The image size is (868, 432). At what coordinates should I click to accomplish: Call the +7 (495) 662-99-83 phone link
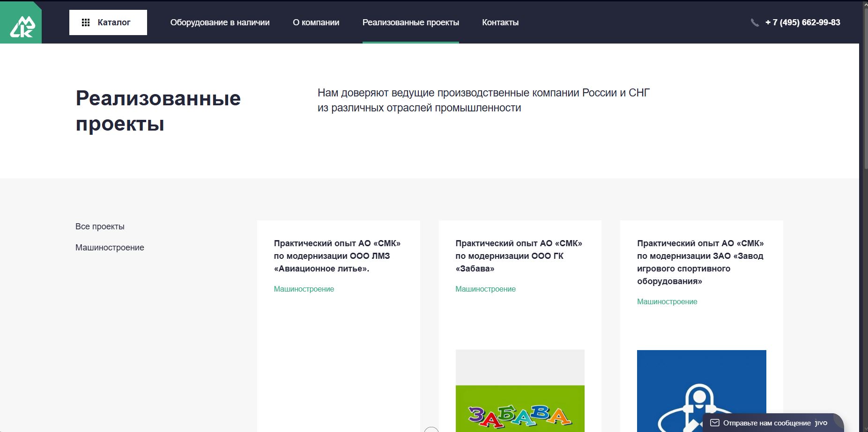[x=803, y=22]
